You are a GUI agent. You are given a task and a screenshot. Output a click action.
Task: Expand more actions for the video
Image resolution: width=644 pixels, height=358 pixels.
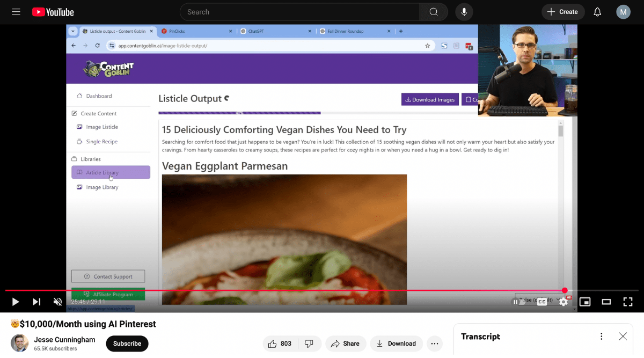click(x=435, y=344)
